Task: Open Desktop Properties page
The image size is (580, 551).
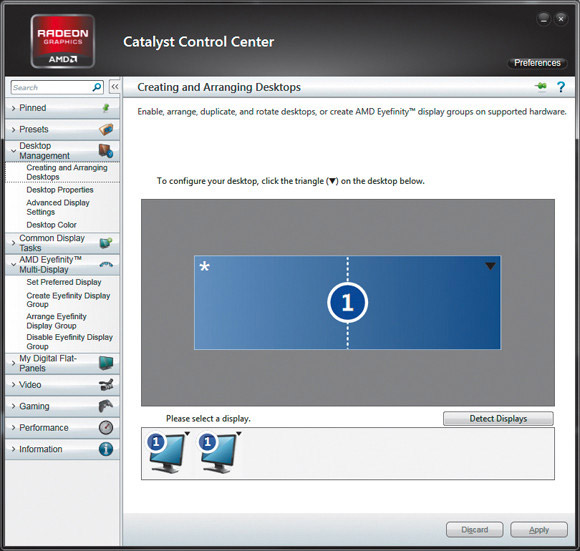Action: click(x=60, y=190)
